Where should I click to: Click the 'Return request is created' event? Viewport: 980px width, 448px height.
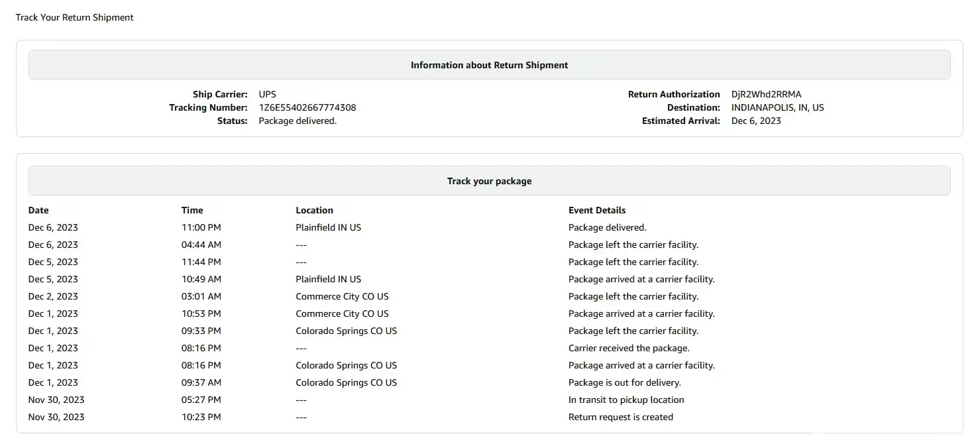620,417
